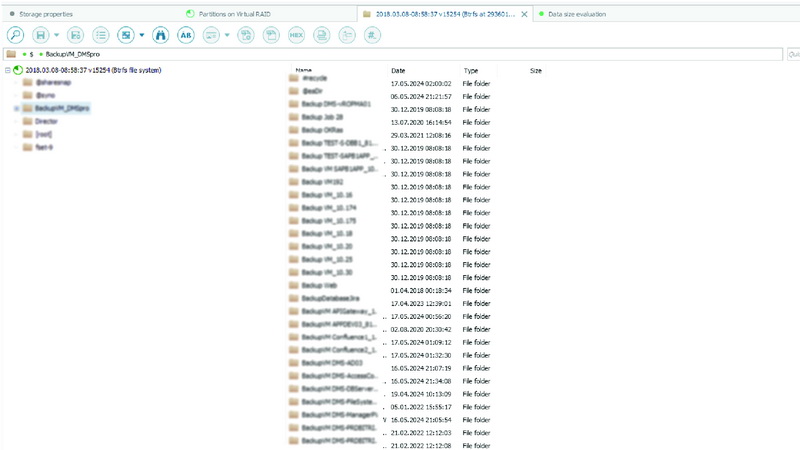This screenshot has height=450, width=800.
Task: Click the grayed documents icon before the HEX icon group
Action: [x=246, y=35]
